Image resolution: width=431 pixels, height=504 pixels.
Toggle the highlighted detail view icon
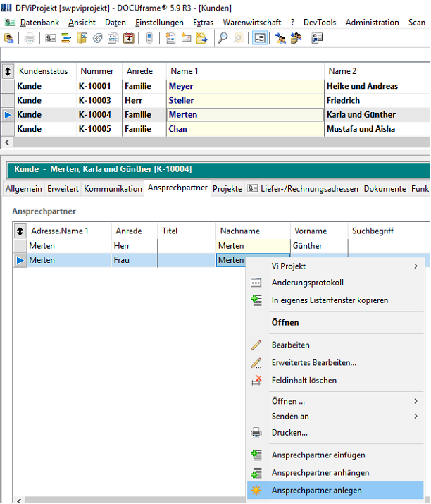(259, 38)
